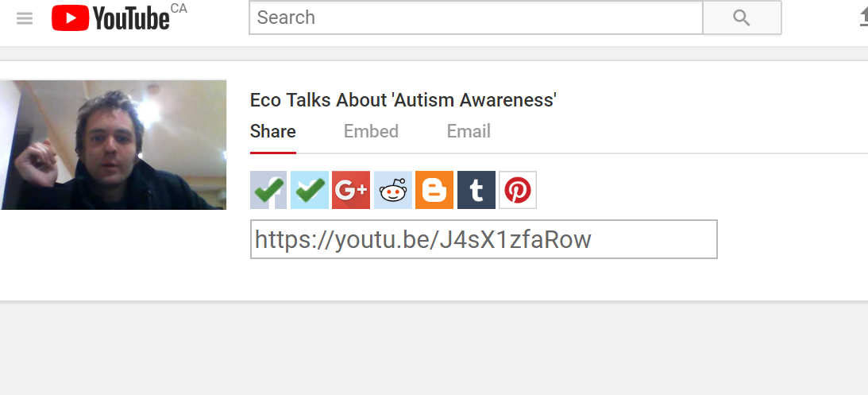Click the youtu.be share link field
This screenshot has width=868, height=395.
click(x=484, y=239)
